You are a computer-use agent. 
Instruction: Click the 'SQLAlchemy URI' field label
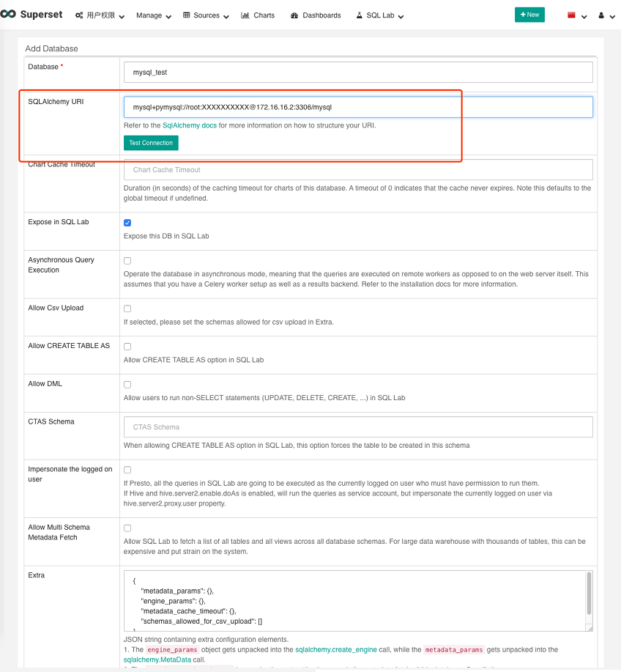pyautogui.click(x=56, y=102)
